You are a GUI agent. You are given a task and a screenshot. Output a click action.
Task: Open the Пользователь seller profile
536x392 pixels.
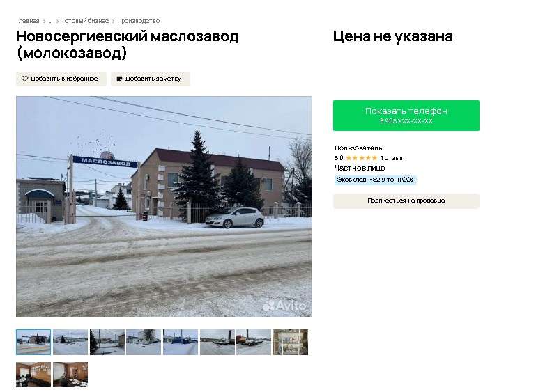coord(358,148)
